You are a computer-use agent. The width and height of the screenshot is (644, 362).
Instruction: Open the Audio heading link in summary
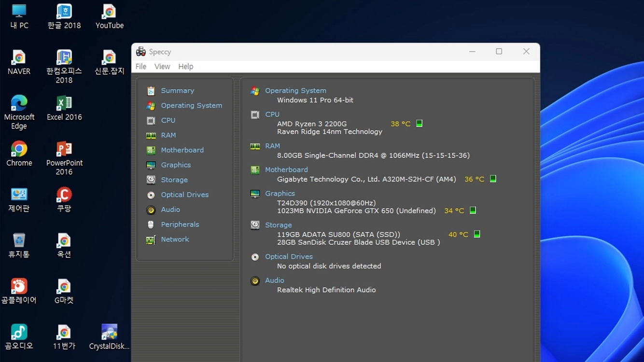tap(275, 280)
